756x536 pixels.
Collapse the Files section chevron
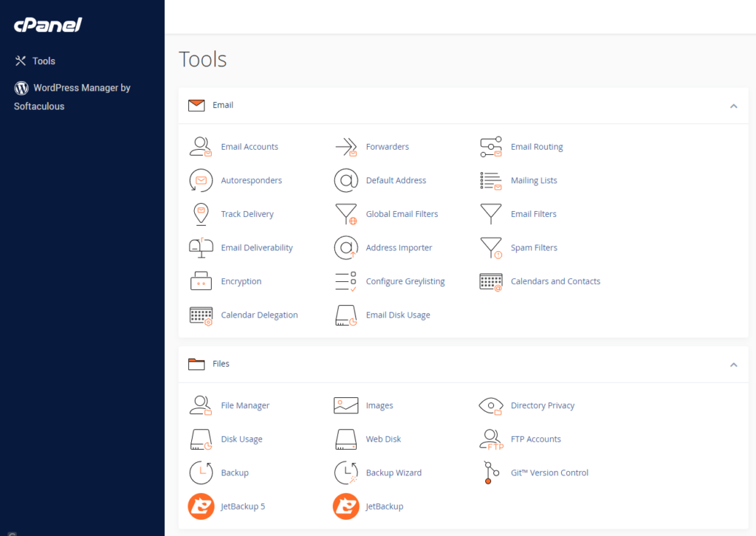click(733, 364)
